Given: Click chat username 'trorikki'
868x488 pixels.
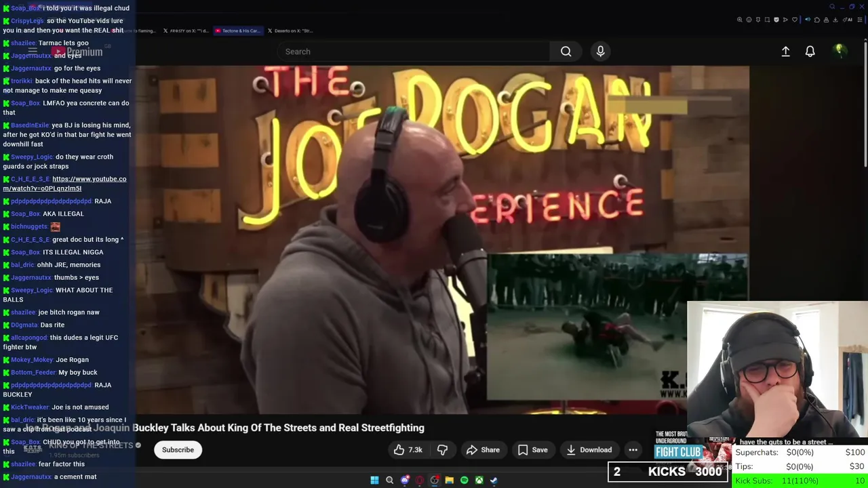Looking at the screenshot, I should pyautogui.click(x=22, y=81).
